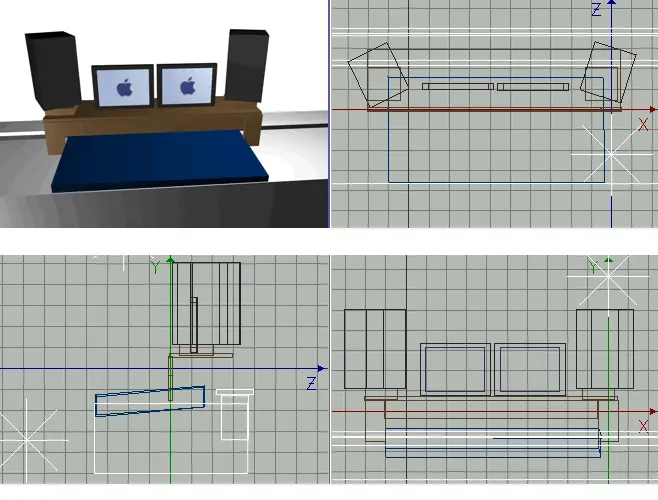Select the light star marker in side view

(x=27, y=440)
